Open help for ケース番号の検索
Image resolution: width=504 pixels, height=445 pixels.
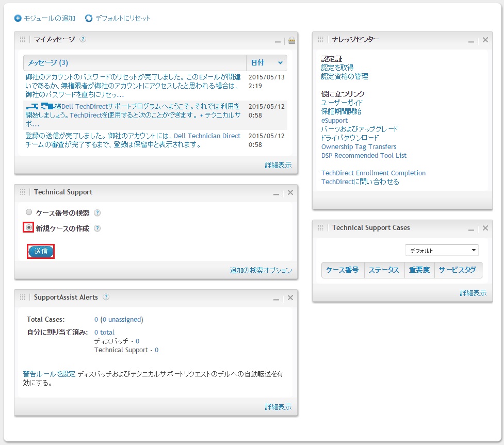point(97,213)
